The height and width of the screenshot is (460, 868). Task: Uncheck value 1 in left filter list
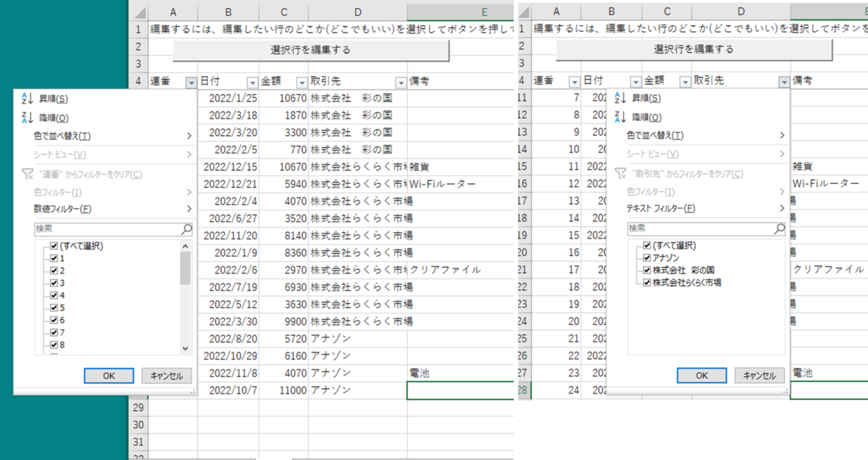coord(54,258)
